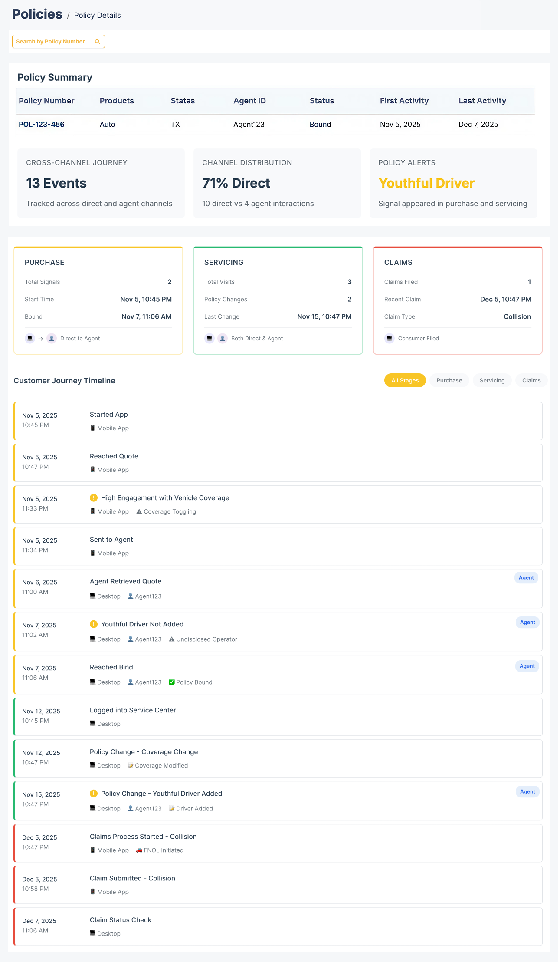Filter timeline by Purchase stage

[x=449, y=380]
